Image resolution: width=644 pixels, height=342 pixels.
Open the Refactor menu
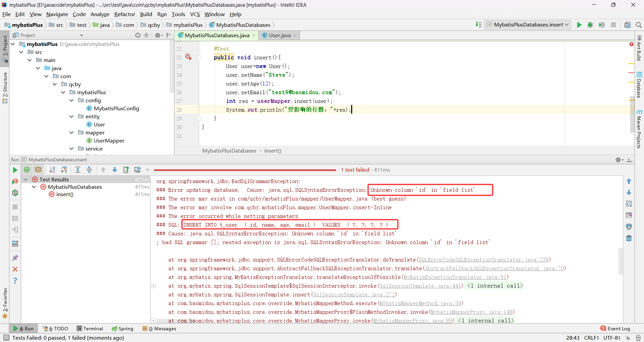click(x=124, y=14)
